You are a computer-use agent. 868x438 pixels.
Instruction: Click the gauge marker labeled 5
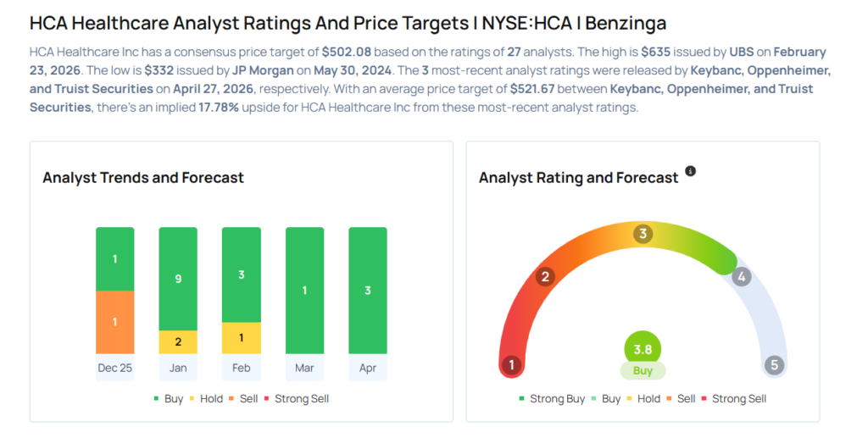[773, 365]
